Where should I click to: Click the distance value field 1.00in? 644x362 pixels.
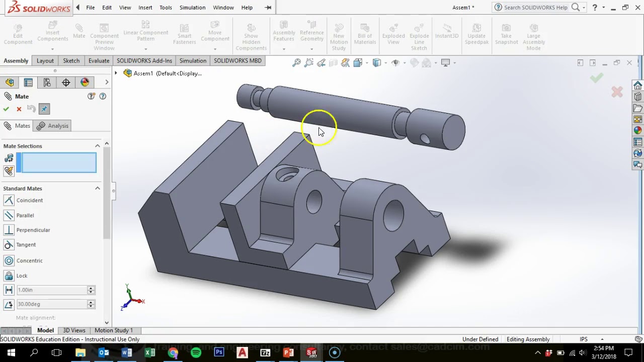[51, 290]
